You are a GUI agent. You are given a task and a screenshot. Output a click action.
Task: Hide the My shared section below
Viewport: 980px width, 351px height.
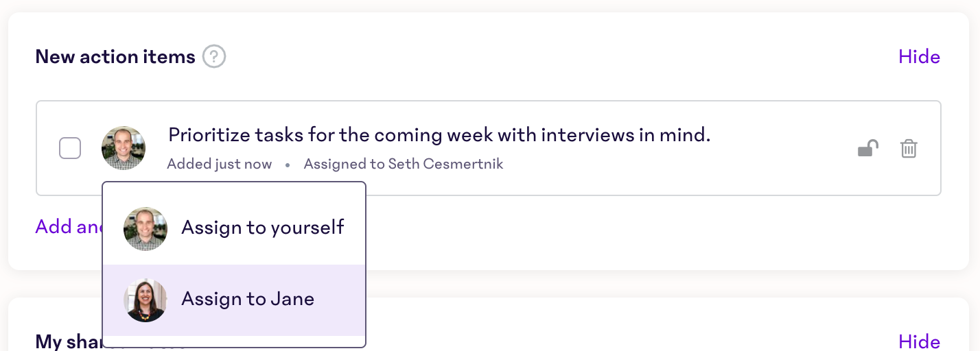[x=919, y=341]
